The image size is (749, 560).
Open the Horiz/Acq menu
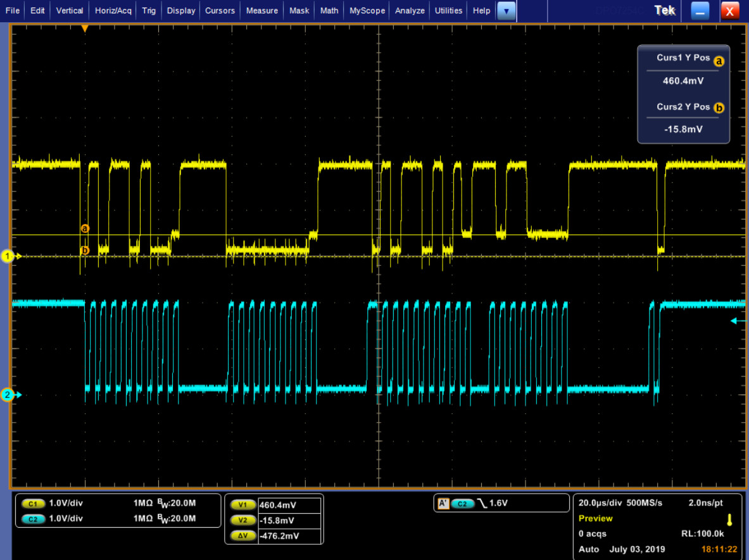pos(113,11)
